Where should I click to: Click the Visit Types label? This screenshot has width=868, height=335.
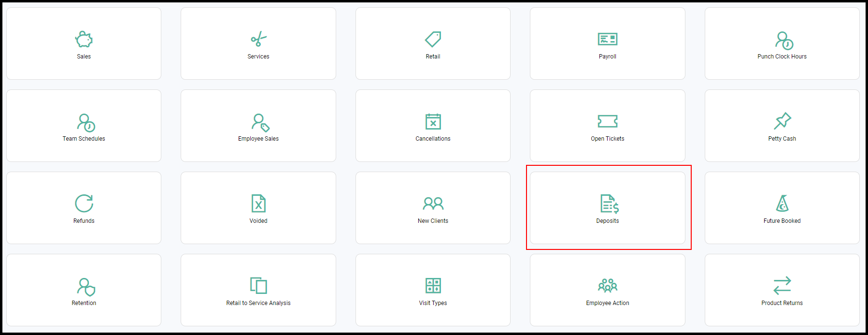433,303
